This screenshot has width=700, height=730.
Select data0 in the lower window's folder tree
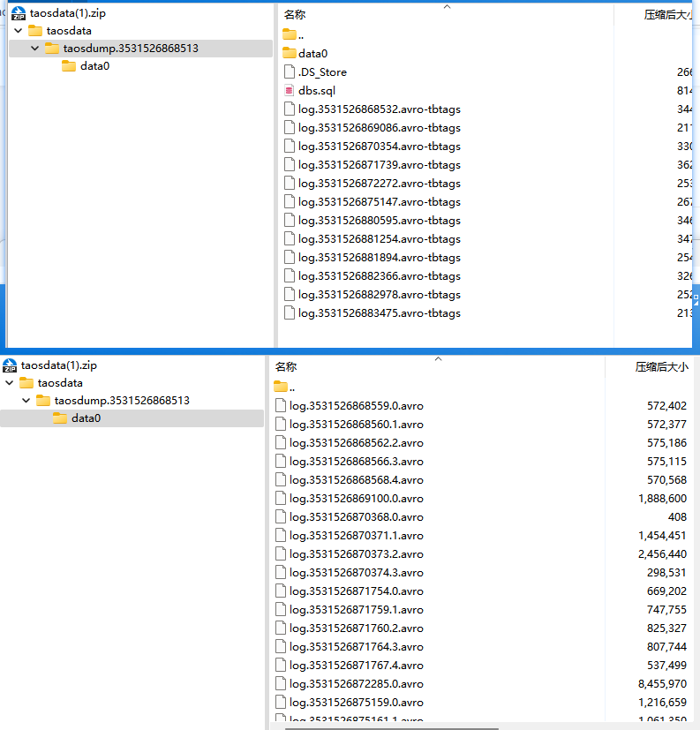[x=86, y=418]
